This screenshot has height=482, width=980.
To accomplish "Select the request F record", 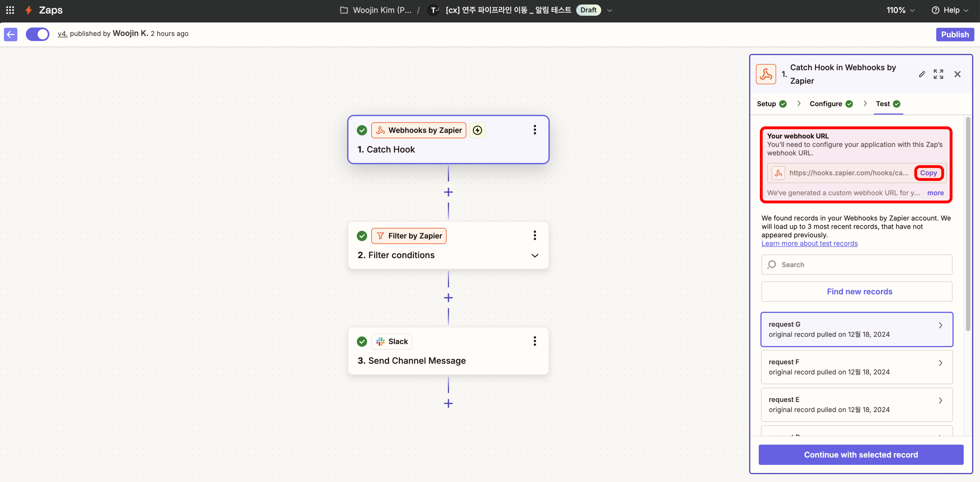I will pyautogui.click(x=856, y=367).
